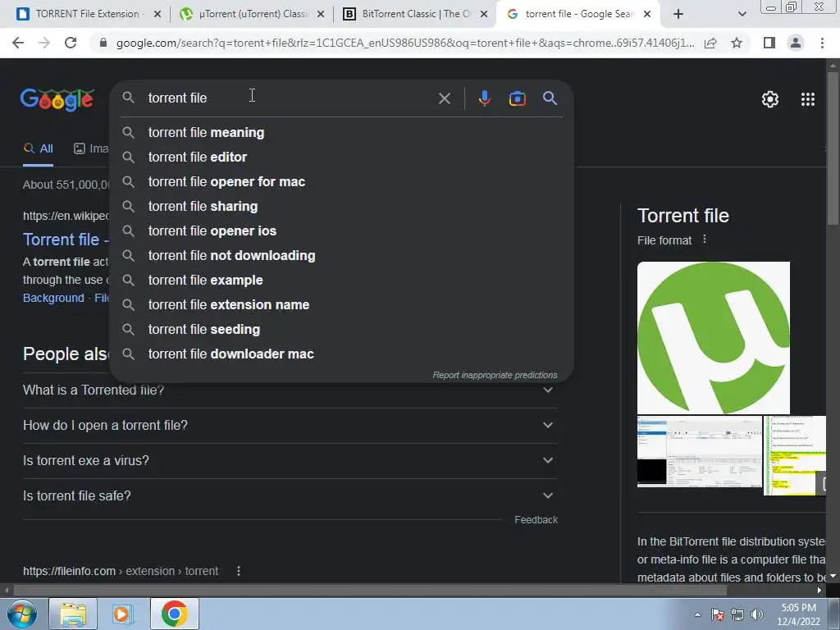
Task: Reload the current Google page
Action: 71,43
